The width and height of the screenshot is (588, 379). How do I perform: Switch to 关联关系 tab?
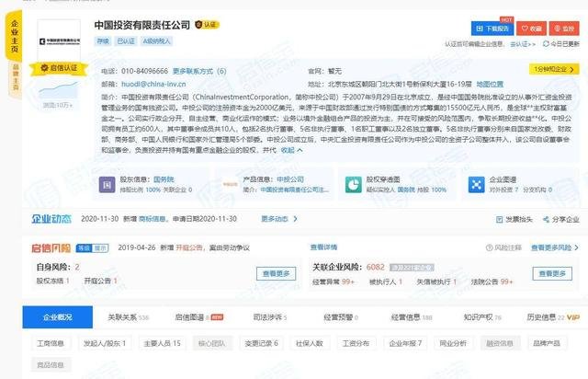point(128,317)
